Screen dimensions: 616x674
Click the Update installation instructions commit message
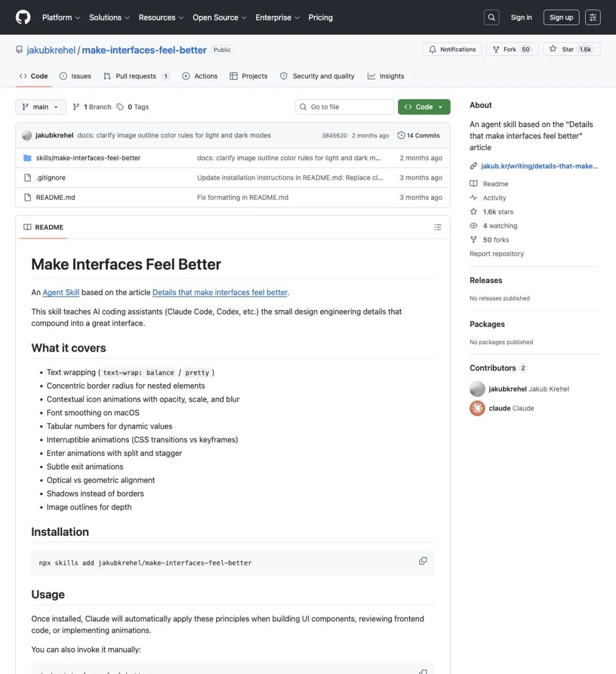tap(290, 177)
